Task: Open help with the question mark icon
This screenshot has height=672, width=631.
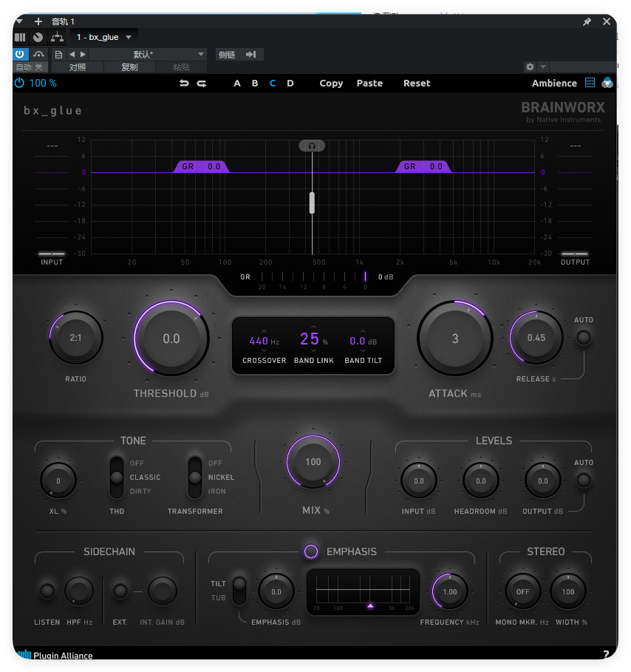Action: (606, 654)
